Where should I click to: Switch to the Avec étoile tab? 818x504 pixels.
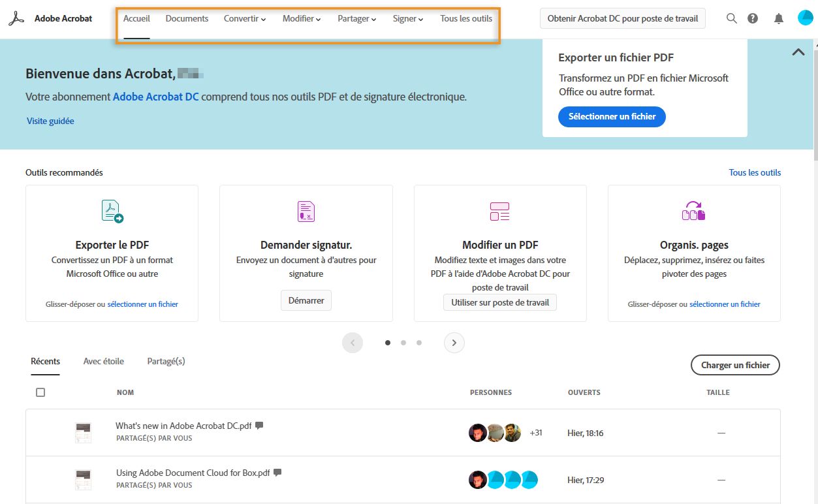coord(104,361)
